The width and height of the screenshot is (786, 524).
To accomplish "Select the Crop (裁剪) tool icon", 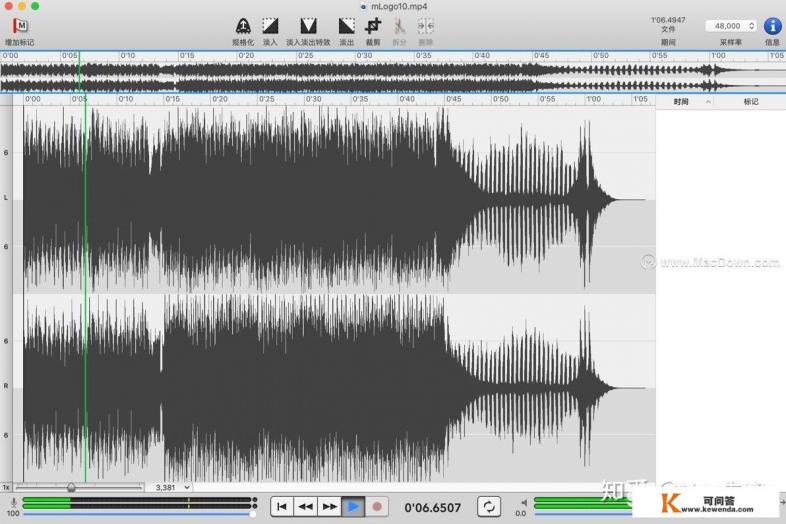I will tap(373, 26).
